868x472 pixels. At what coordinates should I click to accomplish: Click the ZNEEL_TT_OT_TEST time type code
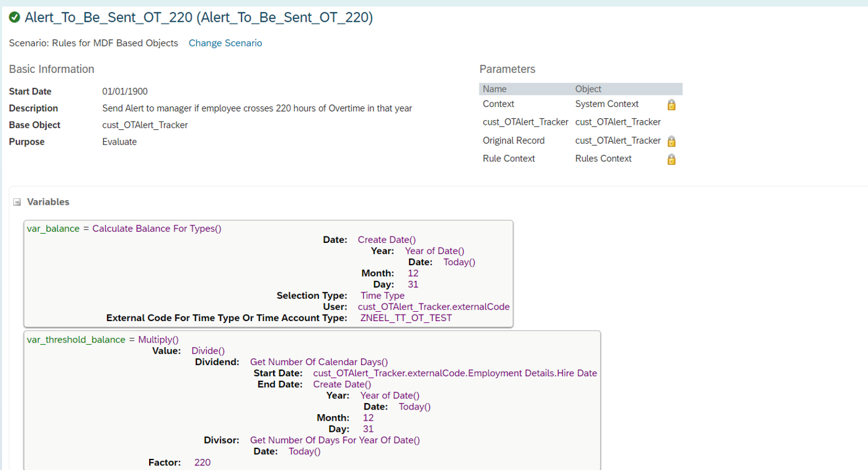click(406, 318)
